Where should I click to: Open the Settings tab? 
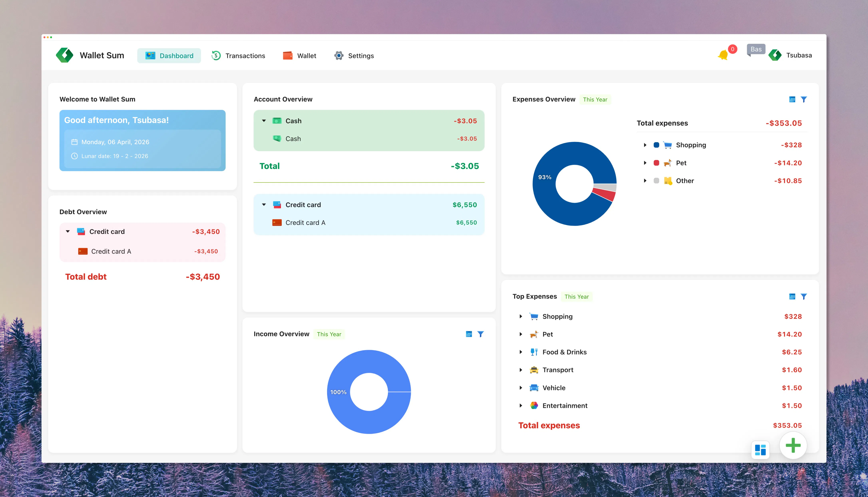pos(354,56)
